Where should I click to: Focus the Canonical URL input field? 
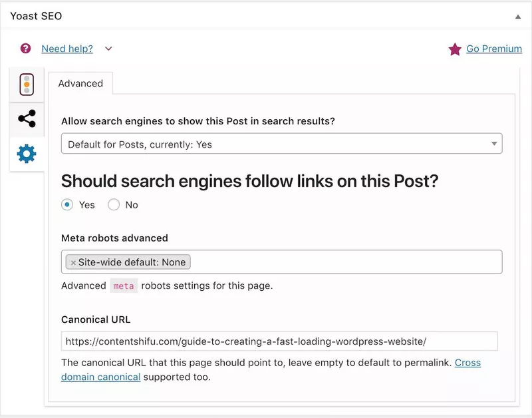[279, 341]
